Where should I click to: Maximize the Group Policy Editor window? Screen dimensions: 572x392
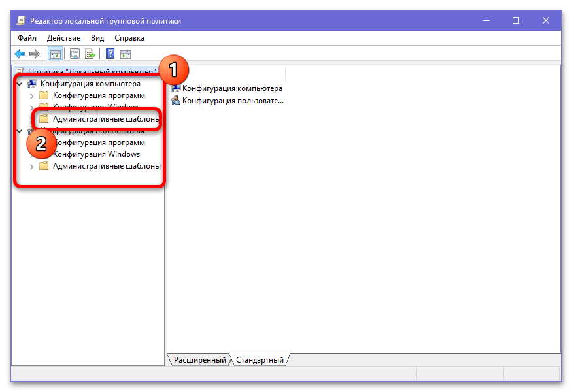pyautogui.click(x=516, y=21)
